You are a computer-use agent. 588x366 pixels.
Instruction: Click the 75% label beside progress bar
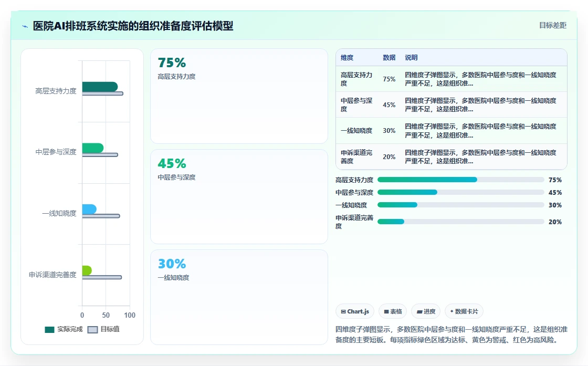click(x=555, y=180)
